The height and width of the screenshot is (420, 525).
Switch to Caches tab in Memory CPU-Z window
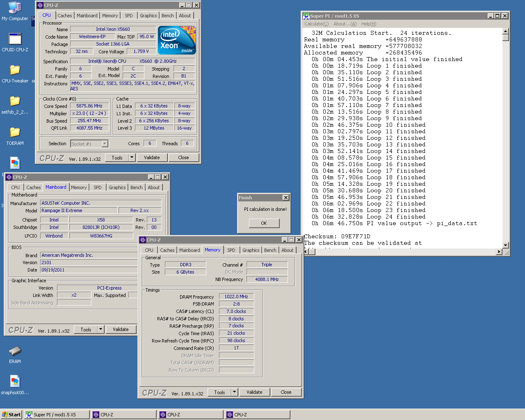click(167, 250)
